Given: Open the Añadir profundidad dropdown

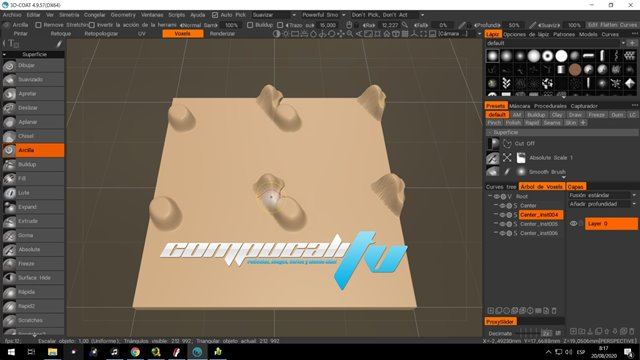Looking at the screenshot, I should point(602,204).
